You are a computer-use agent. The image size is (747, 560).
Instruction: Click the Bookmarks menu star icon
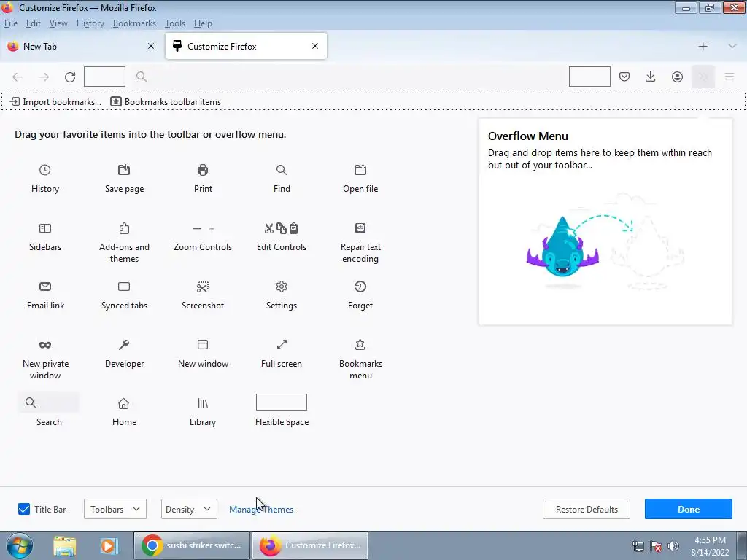(360, 344)
